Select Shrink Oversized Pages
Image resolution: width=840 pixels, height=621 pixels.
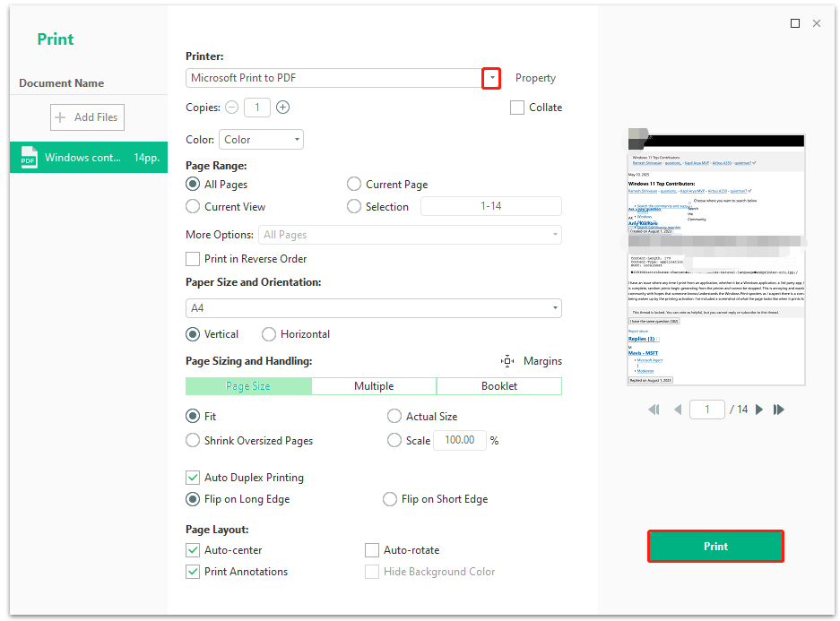(193, 441)
